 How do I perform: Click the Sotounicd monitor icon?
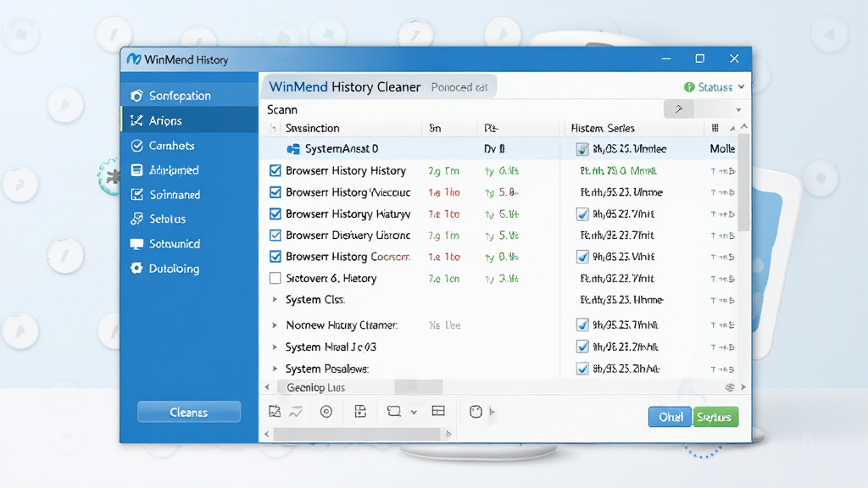click(x=136, y=244)
